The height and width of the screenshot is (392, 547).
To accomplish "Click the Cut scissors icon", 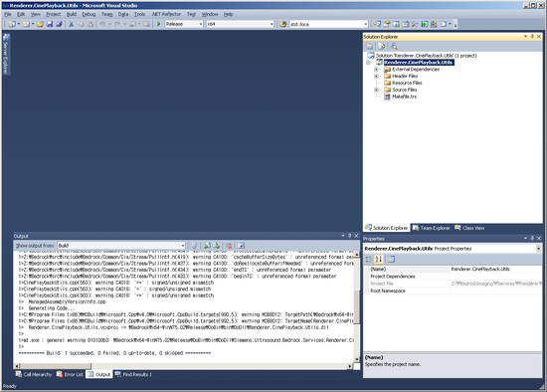I will [x=72, y=24].
